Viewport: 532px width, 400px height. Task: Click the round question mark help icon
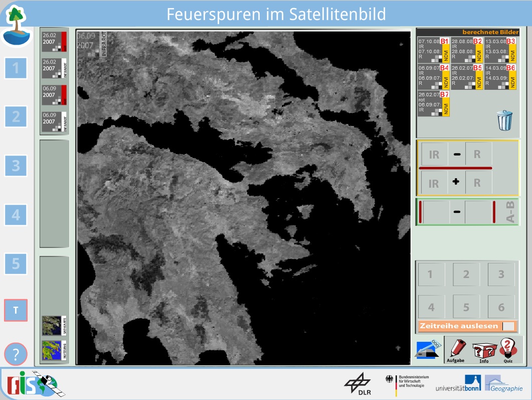coord(16,354)
